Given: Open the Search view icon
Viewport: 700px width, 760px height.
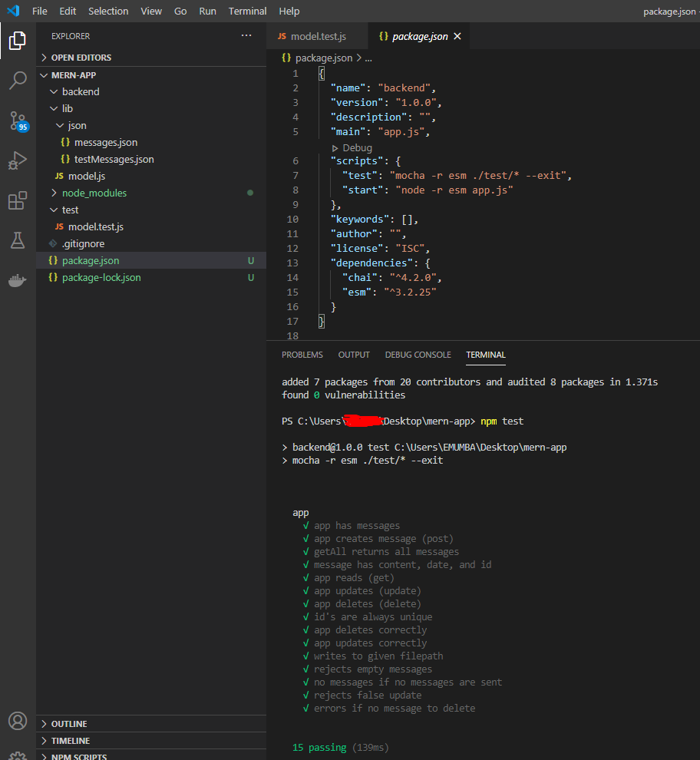Looking at the screenshot, I should coord(18,81).
